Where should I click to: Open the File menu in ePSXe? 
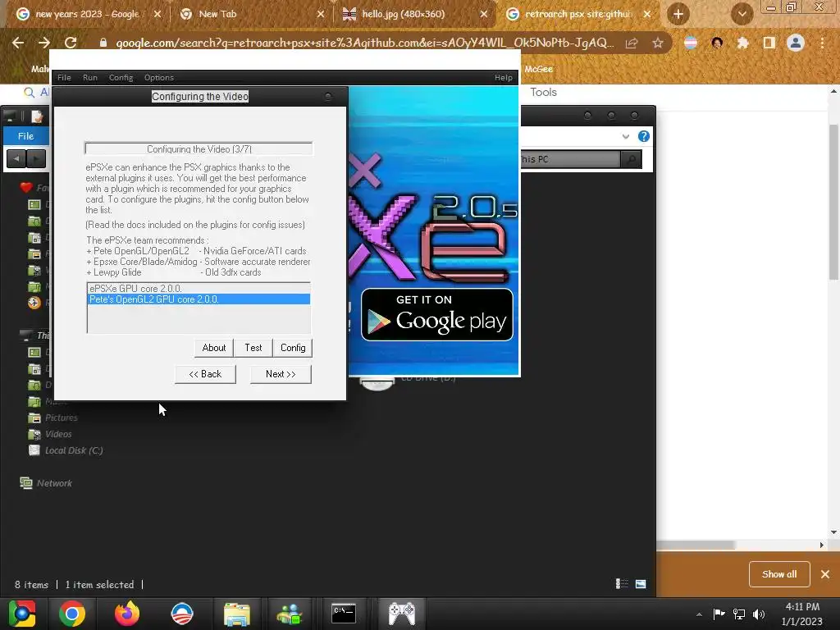64,78
